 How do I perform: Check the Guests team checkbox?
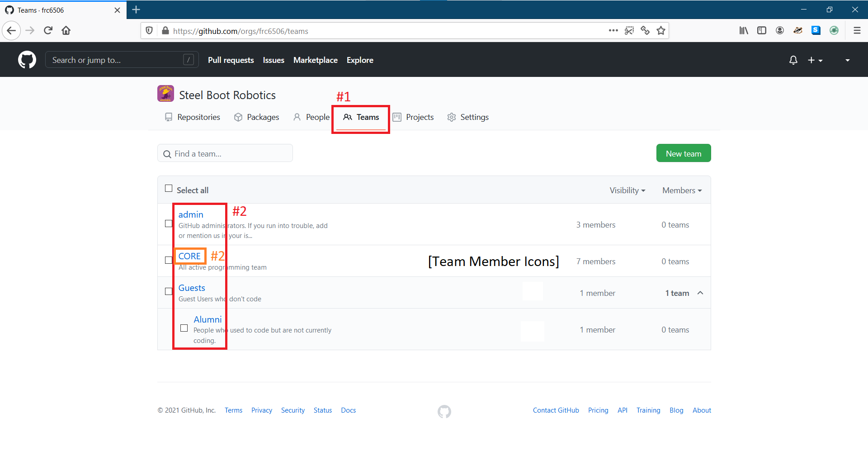pos(169,291)
